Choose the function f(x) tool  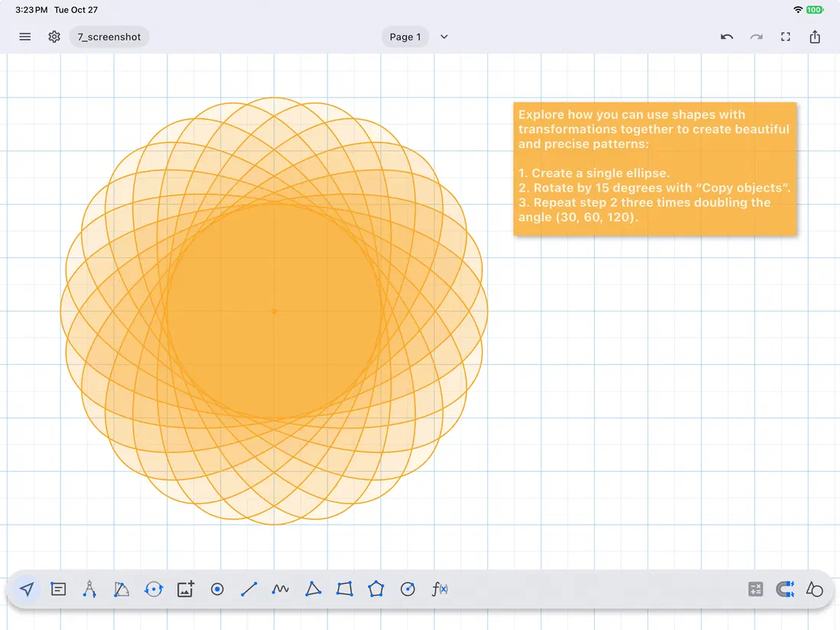coord(439,590)
